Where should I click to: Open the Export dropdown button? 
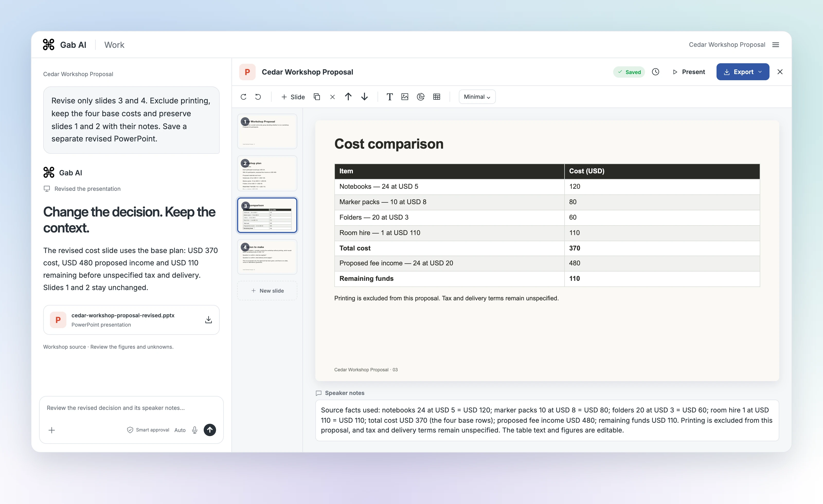[x=743, y=72]
